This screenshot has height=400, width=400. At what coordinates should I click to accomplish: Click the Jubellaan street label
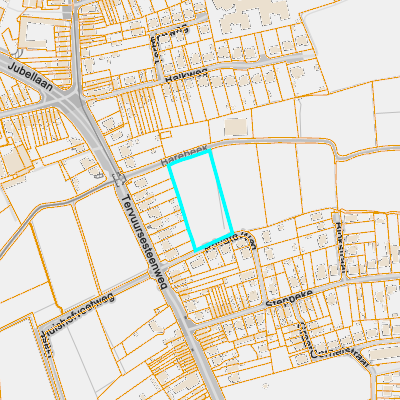tap(30, 77)
